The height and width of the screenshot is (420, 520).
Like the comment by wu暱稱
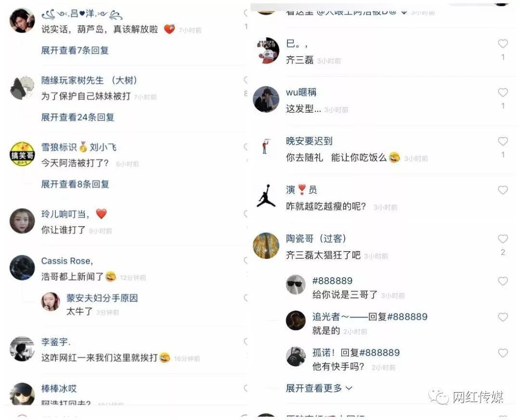point(503,92)
